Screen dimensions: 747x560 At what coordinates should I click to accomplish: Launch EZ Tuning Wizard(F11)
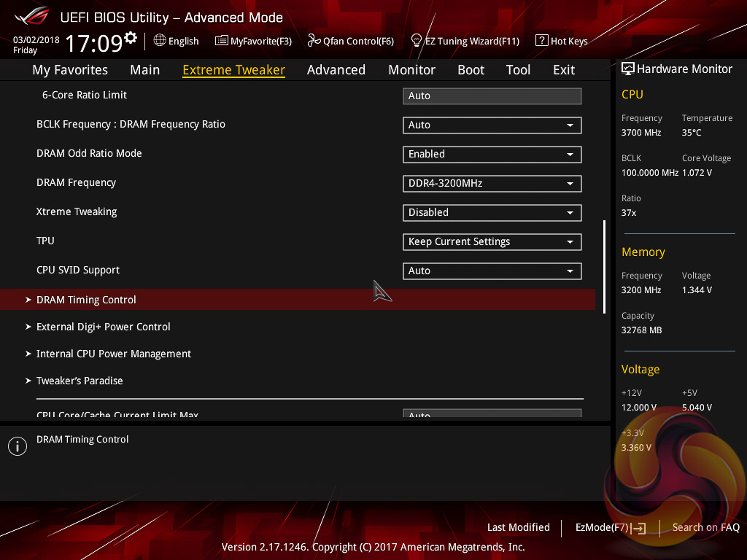pyautogui.click(x=465, y=41)
